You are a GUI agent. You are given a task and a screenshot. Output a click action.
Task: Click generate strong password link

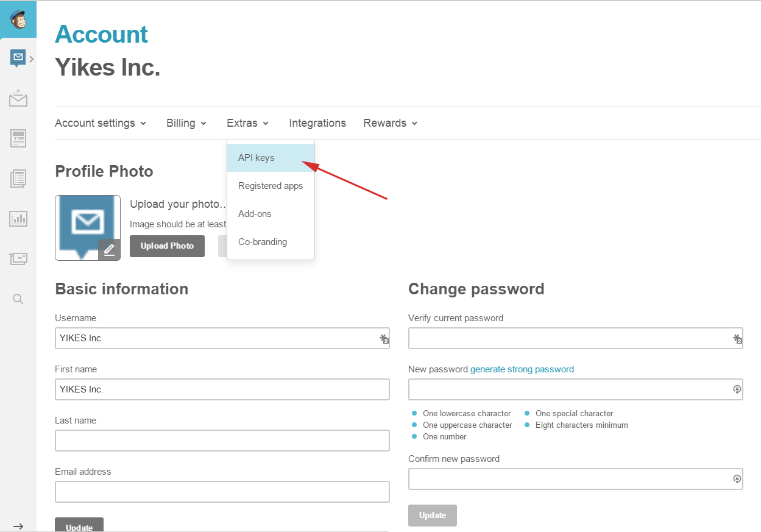click(x=522, y=369)
